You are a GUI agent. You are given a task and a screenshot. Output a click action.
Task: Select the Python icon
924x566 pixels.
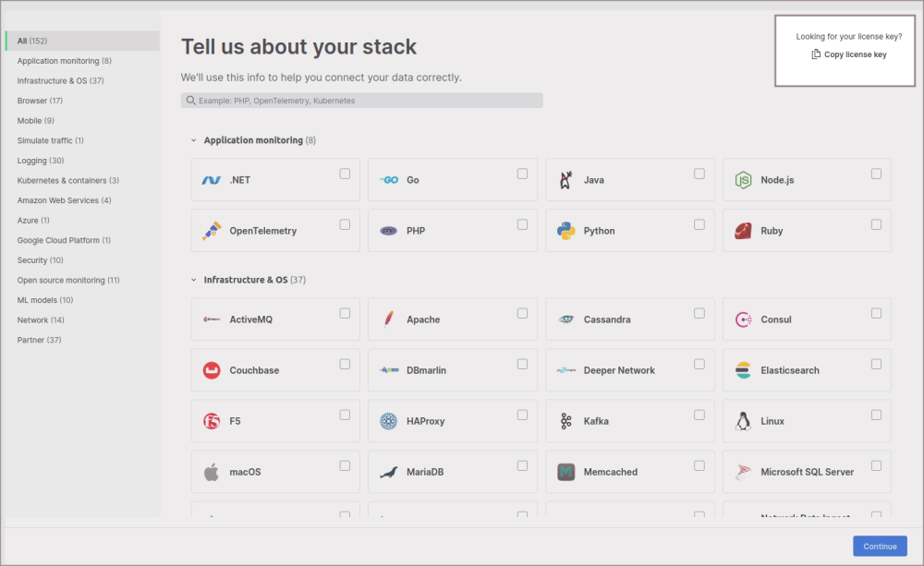pyautogui.click(x=565, y=230)
